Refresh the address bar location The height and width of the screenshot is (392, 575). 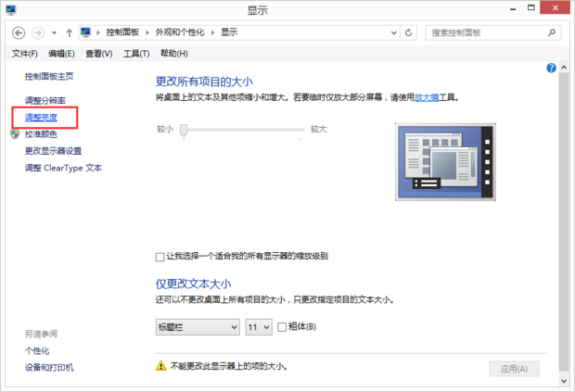pyautogui.click(x=408, y=33)
